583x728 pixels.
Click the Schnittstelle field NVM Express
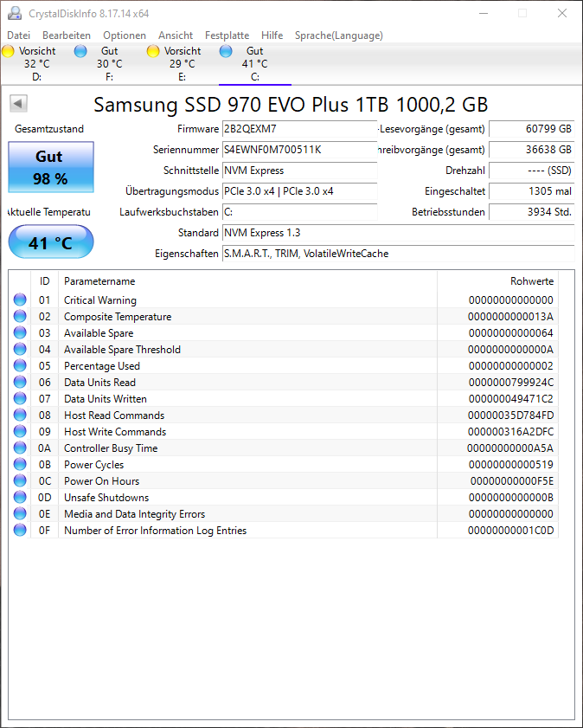pos(299,171)
